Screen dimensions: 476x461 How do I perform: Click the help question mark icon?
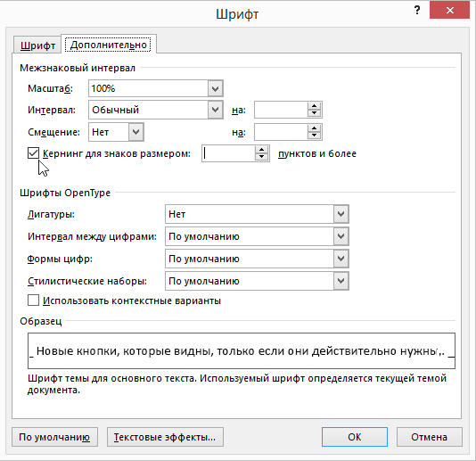[x=417, y=11]
